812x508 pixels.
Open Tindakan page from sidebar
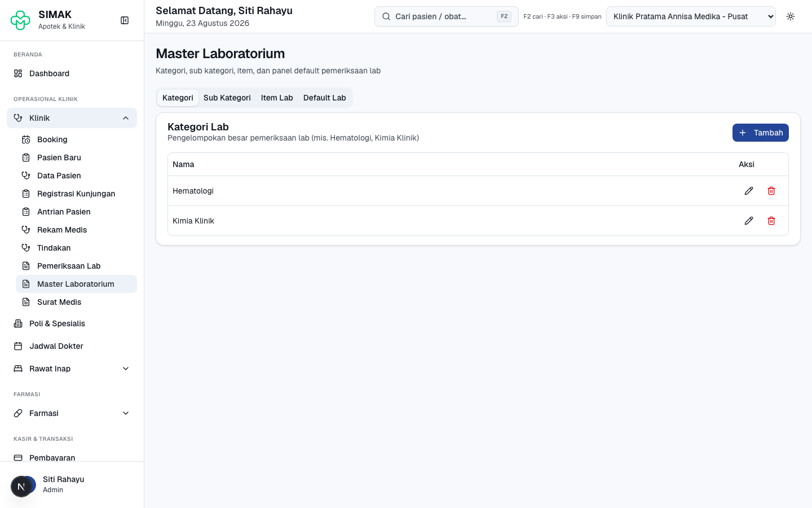click(76, 248)
